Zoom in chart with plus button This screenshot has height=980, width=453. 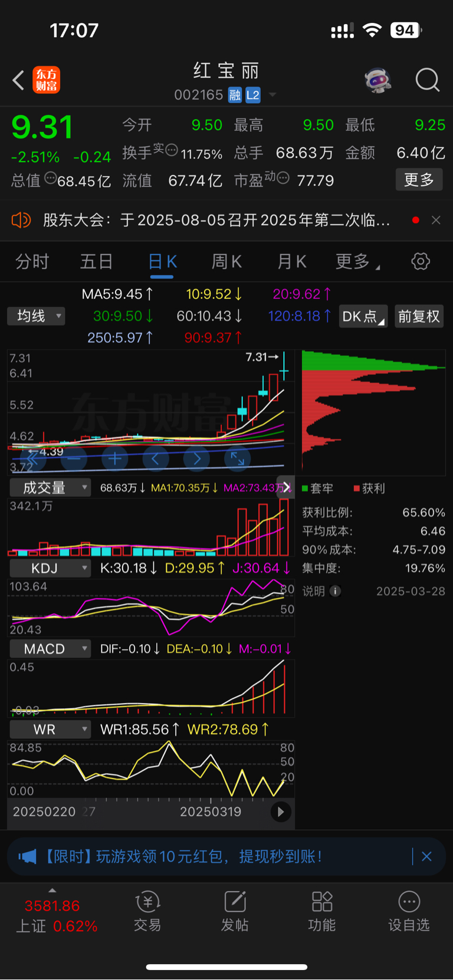[x=115, y=458]
